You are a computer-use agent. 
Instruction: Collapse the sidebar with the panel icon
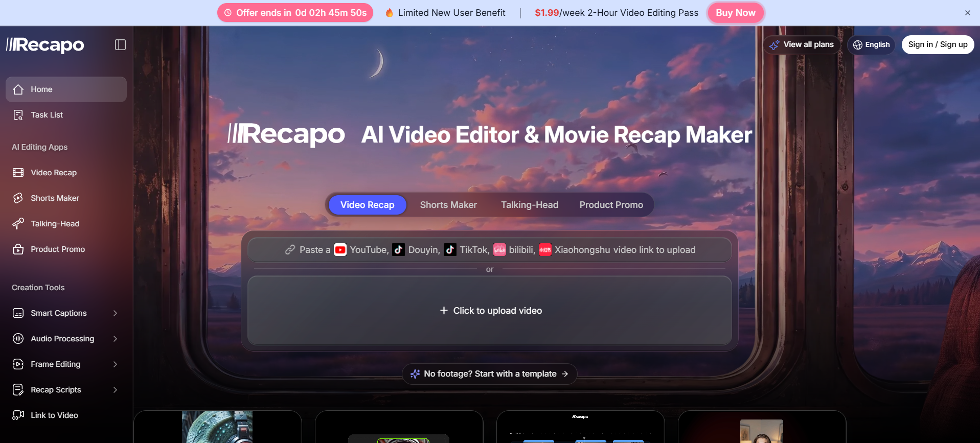pyautogui.click(x=120, y=45)
